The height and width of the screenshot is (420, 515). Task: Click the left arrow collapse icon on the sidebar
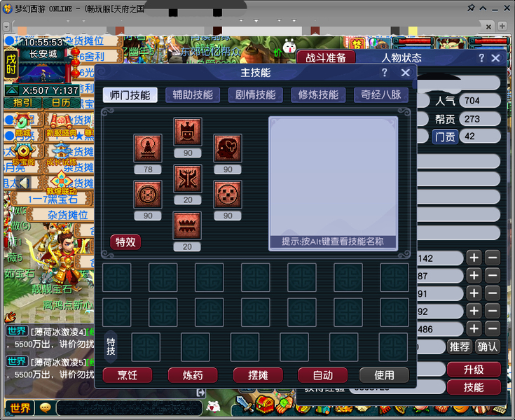(24, 183)
